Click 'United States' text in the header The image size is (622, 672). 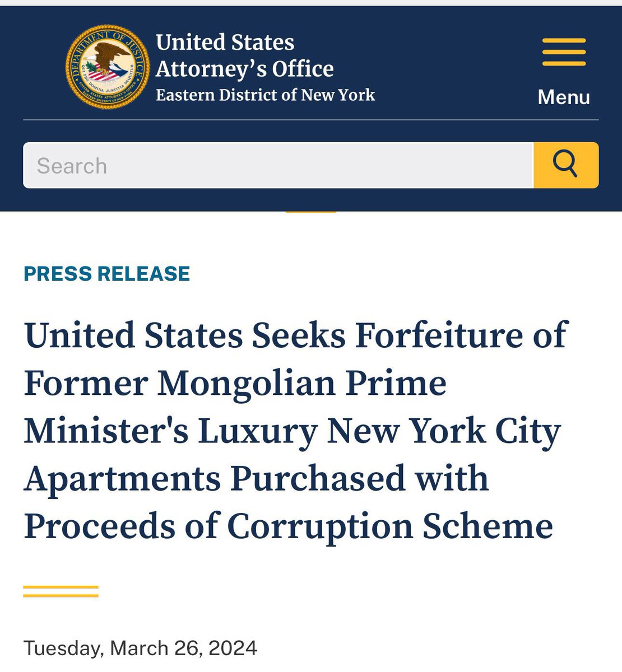pos(225,43)
